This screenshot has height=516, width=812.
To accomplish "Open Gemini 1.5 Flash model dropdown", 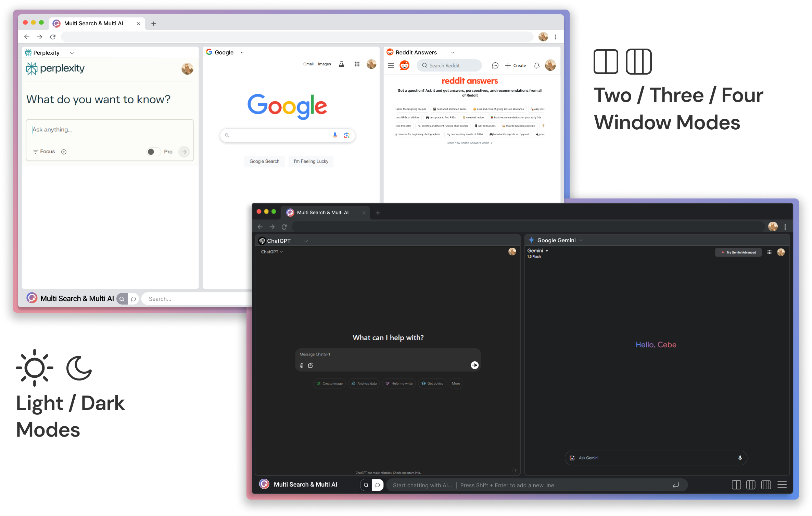I will (x=546, y=251).
